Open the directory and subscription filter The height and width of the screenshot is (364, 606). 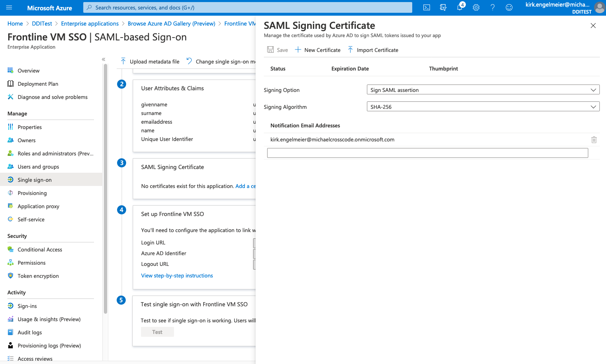[x=443, y=7]
